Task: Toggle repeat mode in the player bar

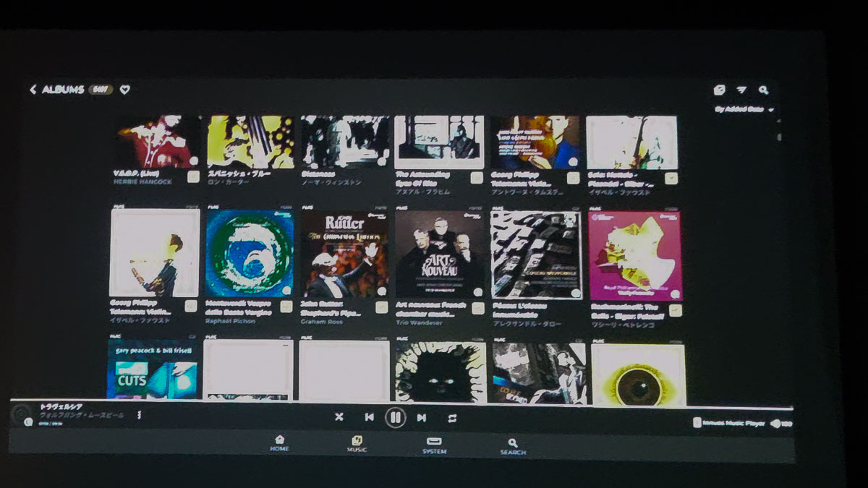Action: click(x=452, y=418)
